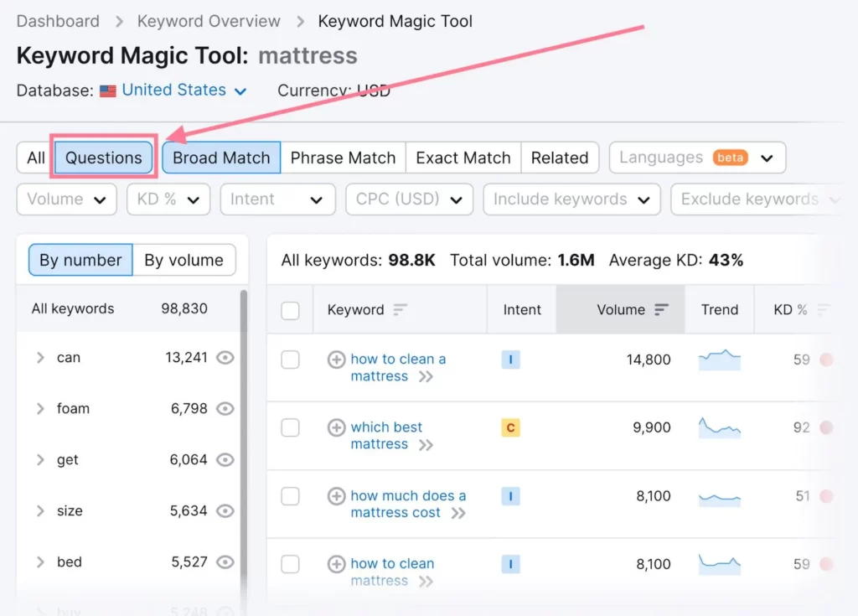858x616 pixels.
Task: View trend chart for 'which best mattress'
Action: (x=720, y=427)
